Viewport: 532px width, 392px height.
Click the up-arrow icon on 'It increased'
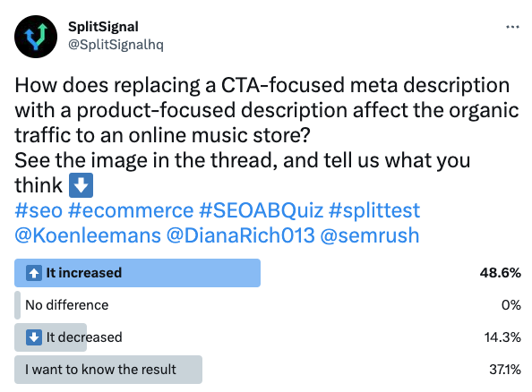pyautogui.click(x=34, y=273)
